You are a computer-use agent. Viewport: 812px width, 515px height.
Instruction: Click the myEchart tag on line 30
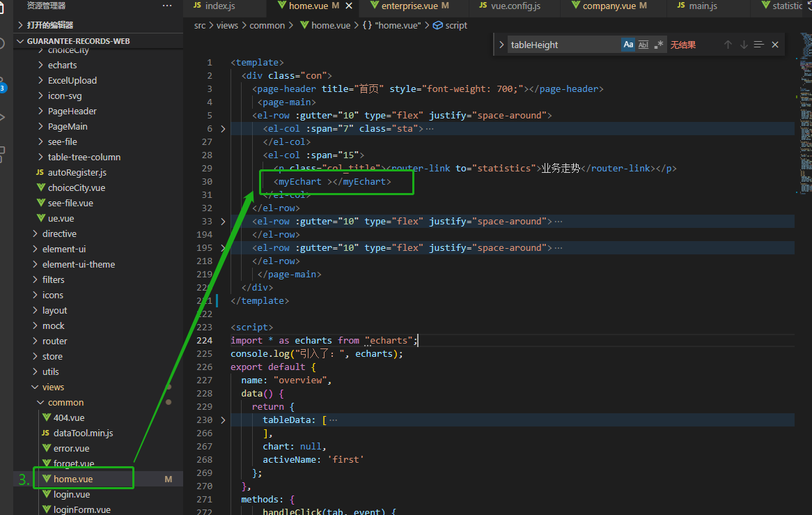(332, 181)
